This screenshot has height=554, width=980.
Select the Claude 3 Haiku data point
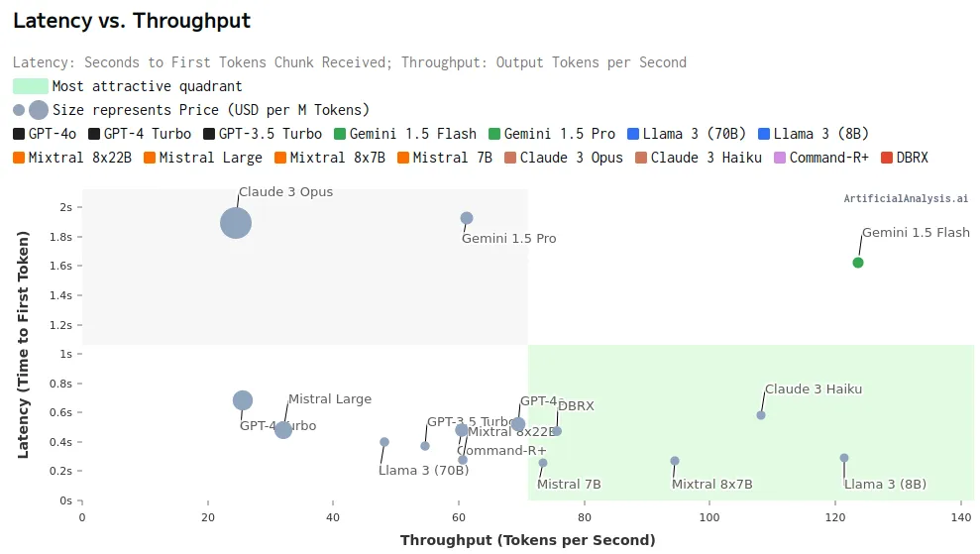(x=761, y=415)
